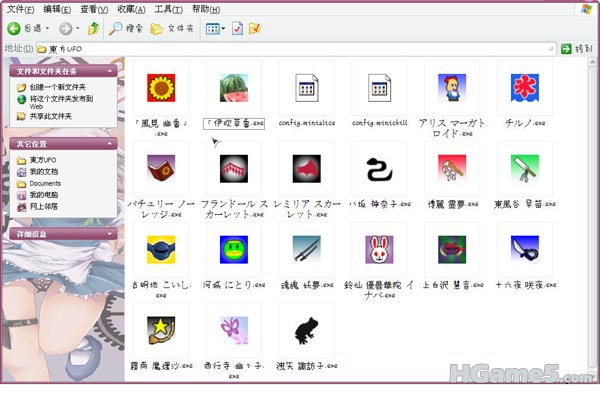Go up one folder level
This screenshot has height=398, width=600.
tap(94, 28)
